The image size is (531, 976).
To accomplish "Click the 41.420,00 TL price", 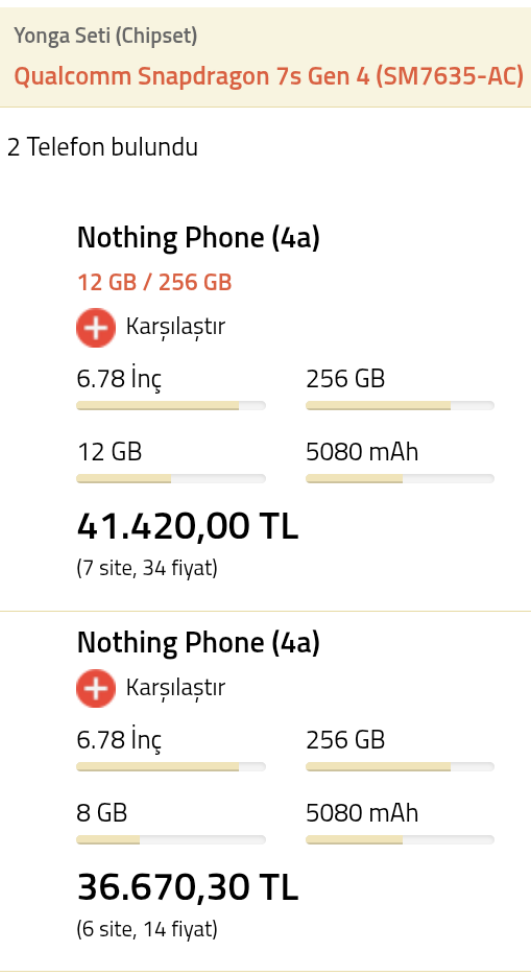I will click(x=187, y=527).
